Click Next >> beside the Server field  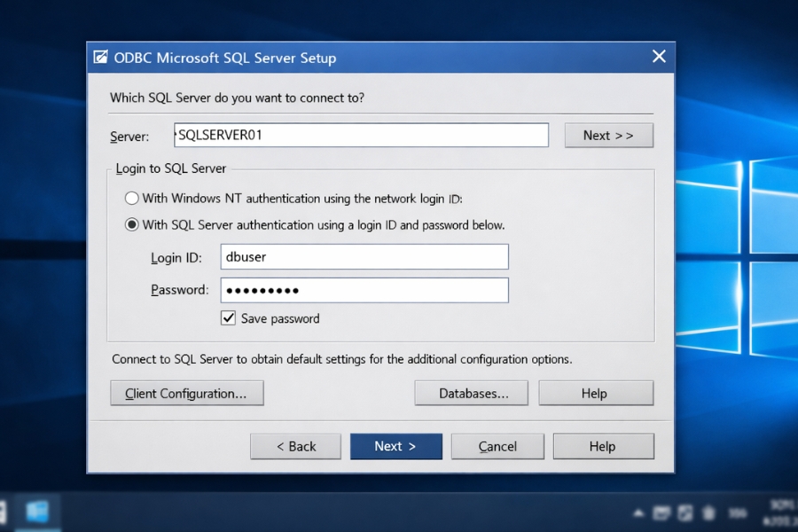pyautogui.click(x=608, y=135)
